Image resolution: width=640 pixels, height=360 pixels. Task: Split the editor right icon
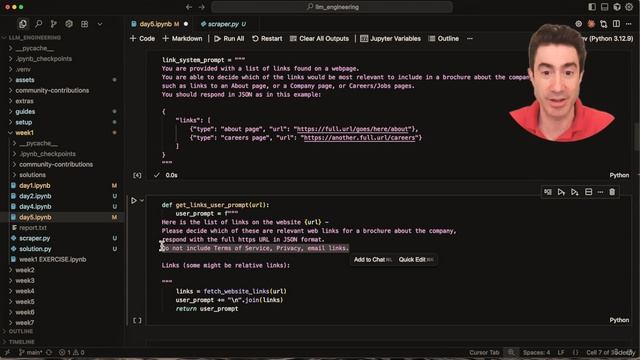[616, 24]
